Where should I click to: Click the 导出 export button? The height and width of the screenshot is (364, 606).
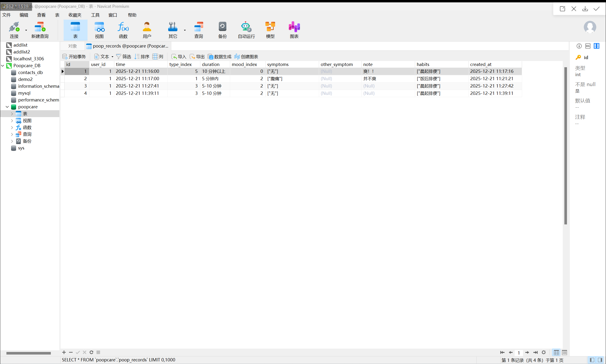coord(197,57)
